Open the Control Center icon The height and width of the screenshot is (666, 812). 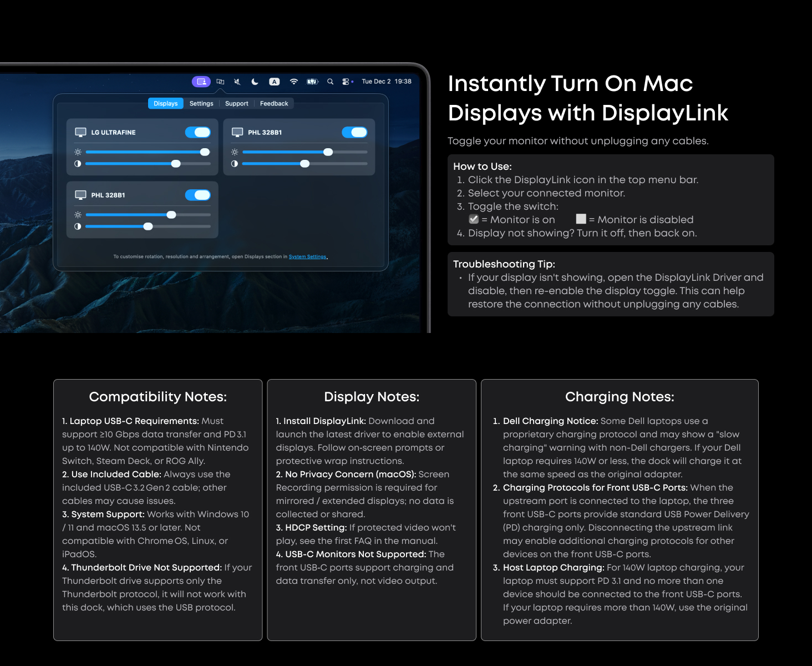[x=346, y=82]
